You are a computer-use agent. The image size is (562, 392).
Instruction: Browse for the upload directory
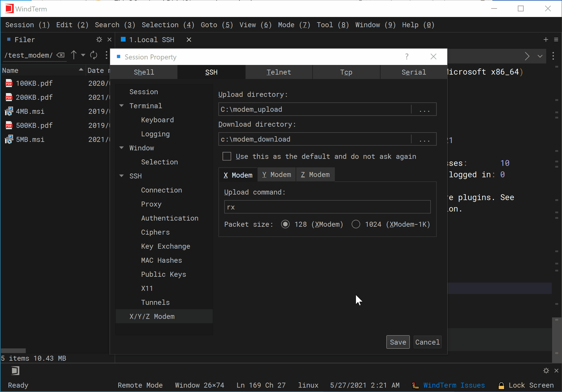[x=424, y=109]
